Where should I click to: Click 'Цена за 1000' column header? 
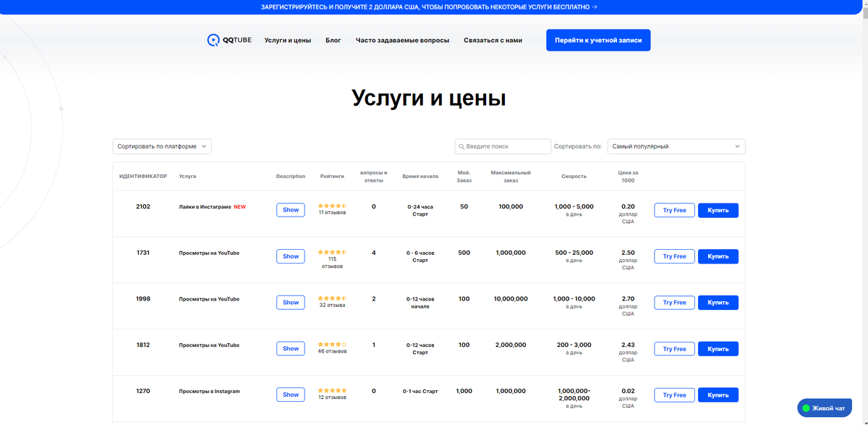[x=628, y=176]
